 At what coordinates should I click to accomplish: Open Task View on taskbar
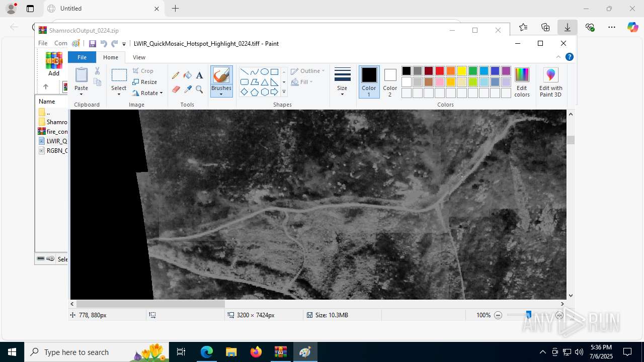pyautogui.click(x=182, y=352)
